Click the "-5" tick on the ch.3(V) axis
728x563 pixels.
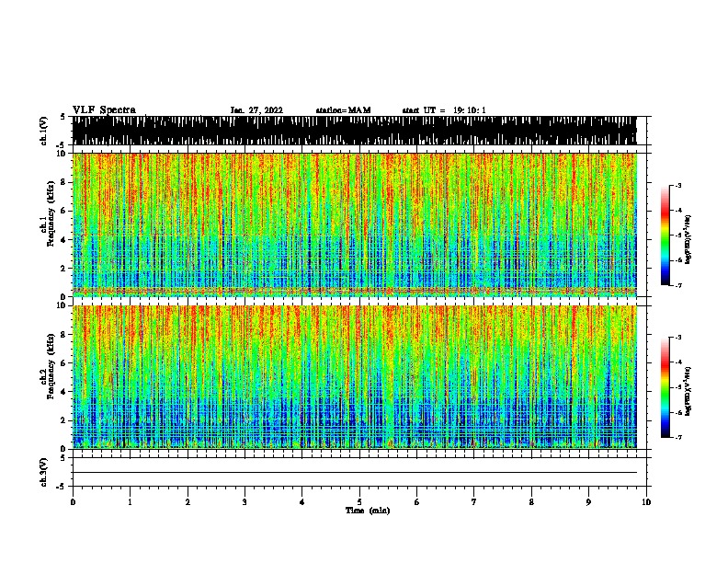[x=63, y=487]
